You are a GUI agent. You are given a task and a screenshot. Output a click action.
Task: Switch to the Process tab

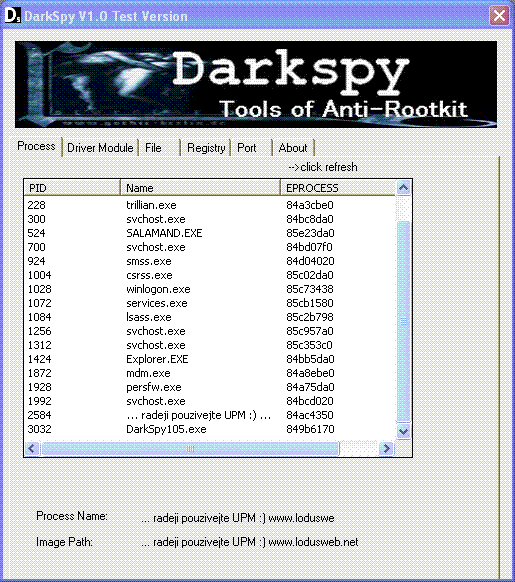36,146
